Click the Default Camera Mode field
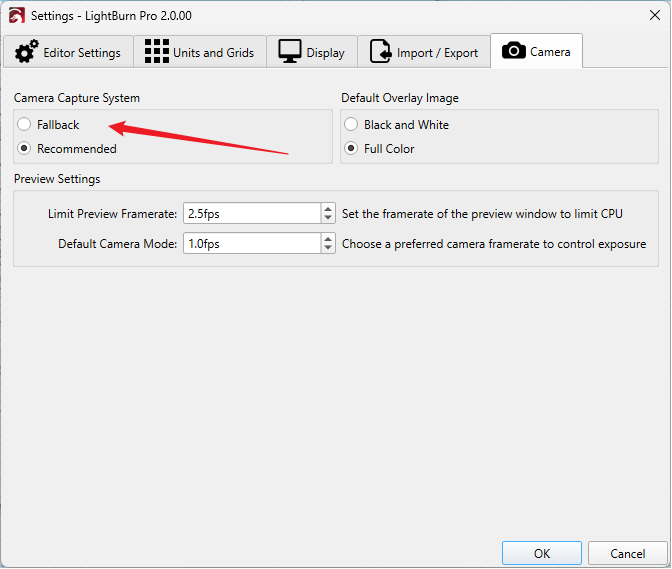The image size is (672, 569). [252, 243]
